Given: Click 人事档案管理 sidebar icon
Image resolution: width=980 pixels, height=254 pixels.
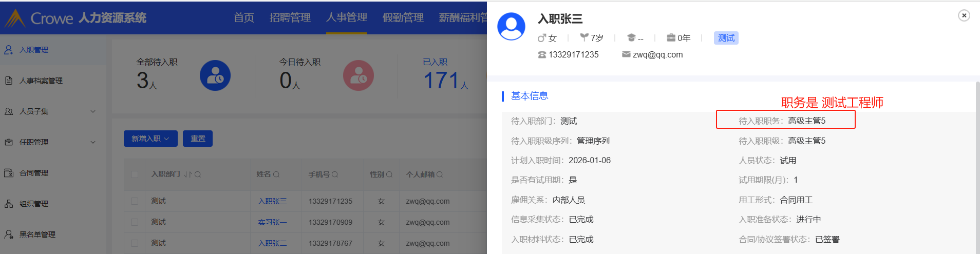Looking at the screenshot, I should tap(9, 81).
